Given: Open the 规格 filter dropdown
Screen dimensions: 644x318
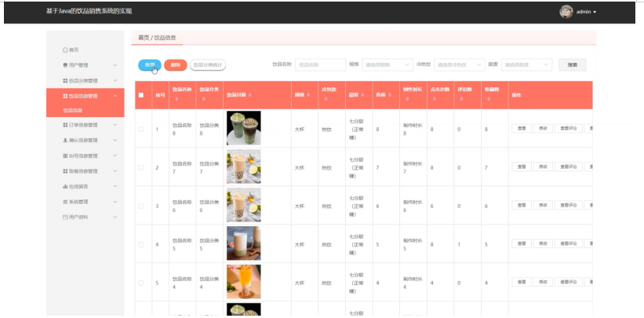Looking at the screenshot, I should tap(387, 65).
